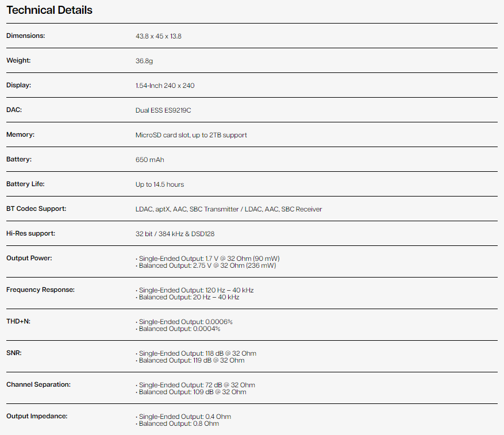Click the Dual ESS ES9219C text
Screen dimensions: 504x435
pyautogui.click(x=163, y=110)
